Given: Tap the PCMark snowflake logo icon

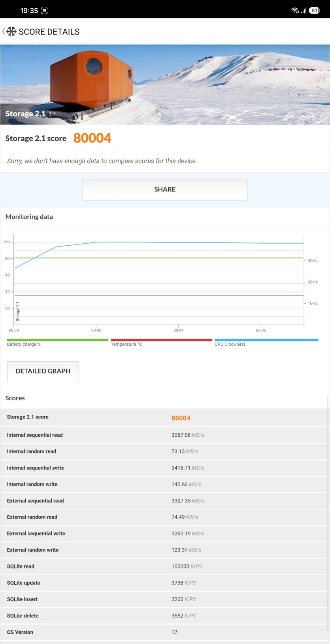Looking at the screenshot, I should pos(11,32).
